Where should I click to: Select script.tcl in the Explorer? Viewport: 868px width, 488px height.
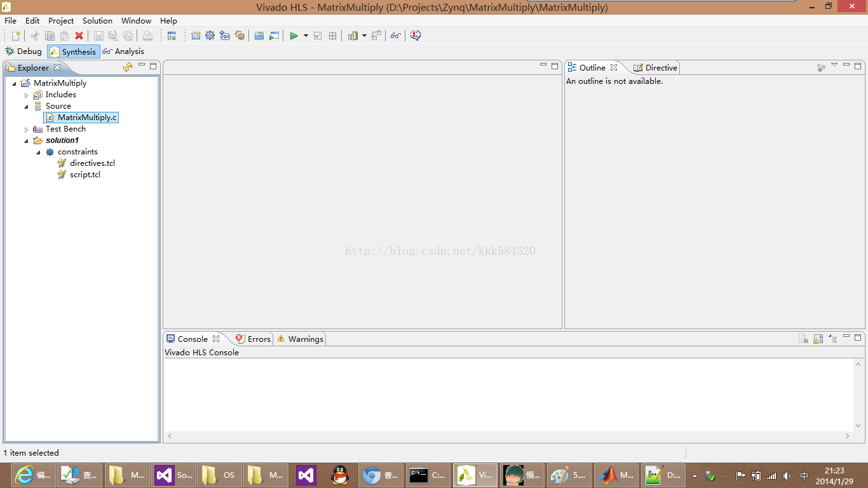[x=79, y=175]
